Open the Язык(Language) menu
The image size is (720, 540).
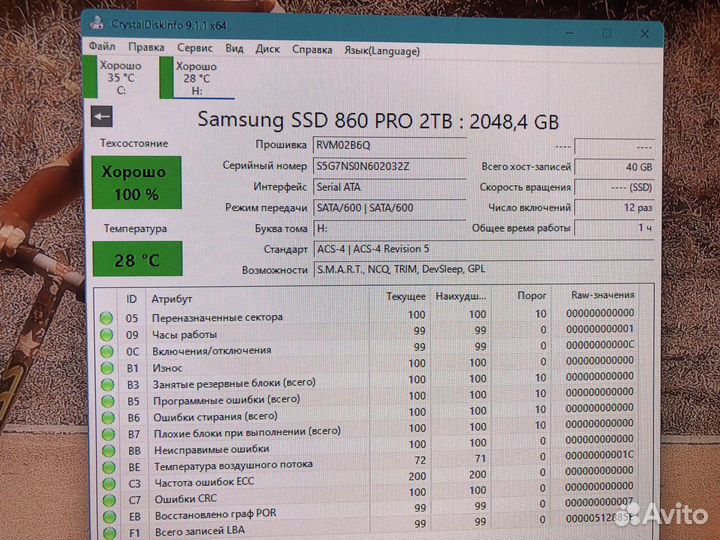pos(382,51)
